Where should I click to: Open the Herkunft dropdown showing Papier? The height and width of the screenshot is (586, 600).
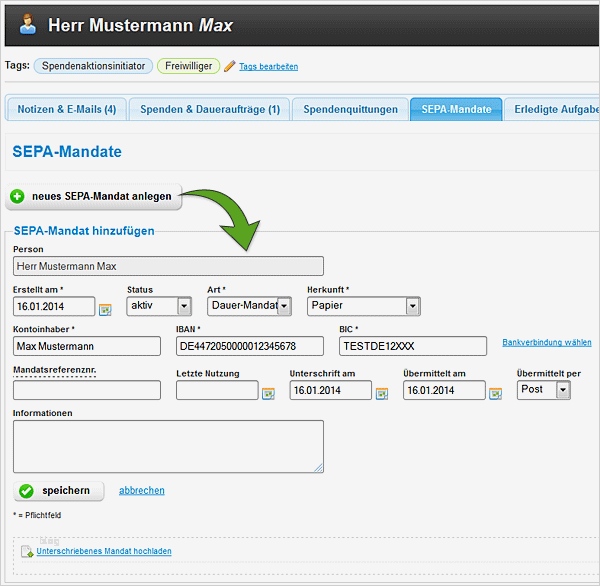pyautogui.click(x=364, y=306)
